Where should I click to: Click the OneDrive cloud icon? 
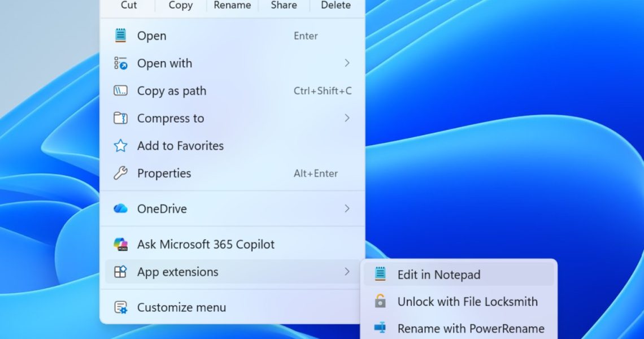(x=120, y=208)
